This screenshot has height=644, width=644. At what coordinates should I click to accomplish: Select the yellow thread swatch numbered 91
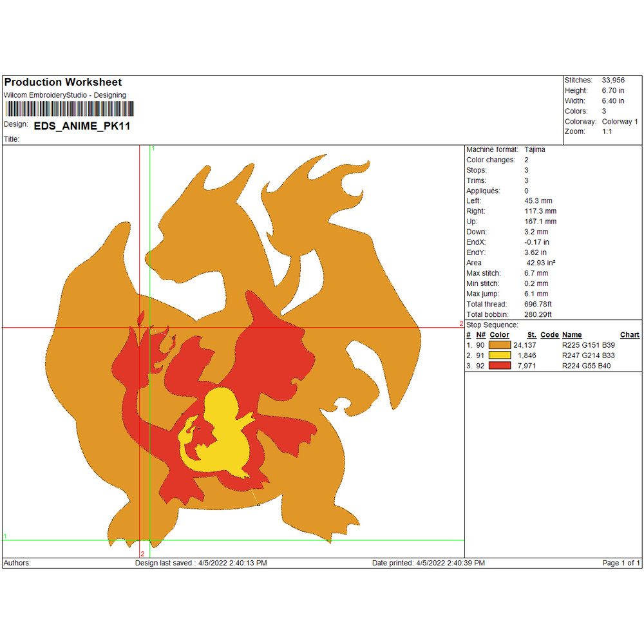[500, 355]
